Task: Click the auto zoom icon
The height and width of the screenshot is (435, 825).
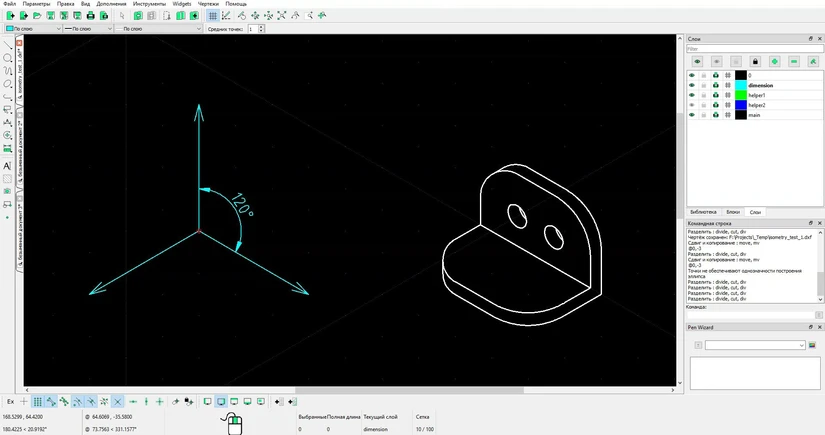Action: point(282,16)
